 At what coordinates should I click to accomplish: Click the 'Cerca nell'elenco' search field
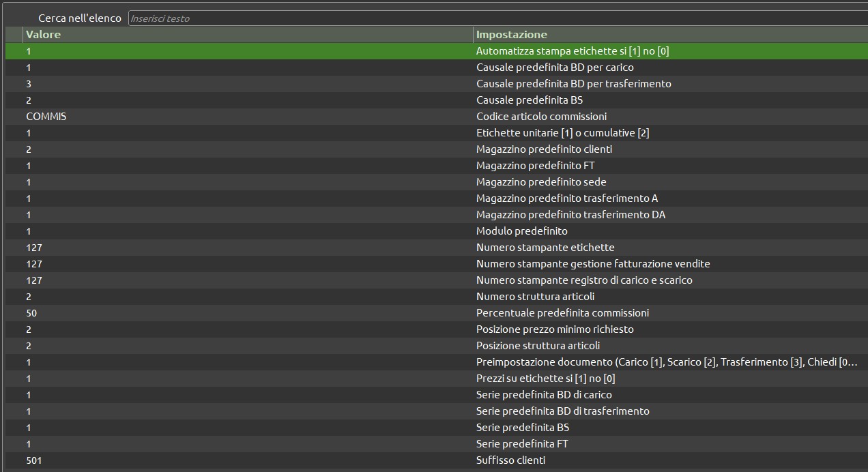[497, 18]
